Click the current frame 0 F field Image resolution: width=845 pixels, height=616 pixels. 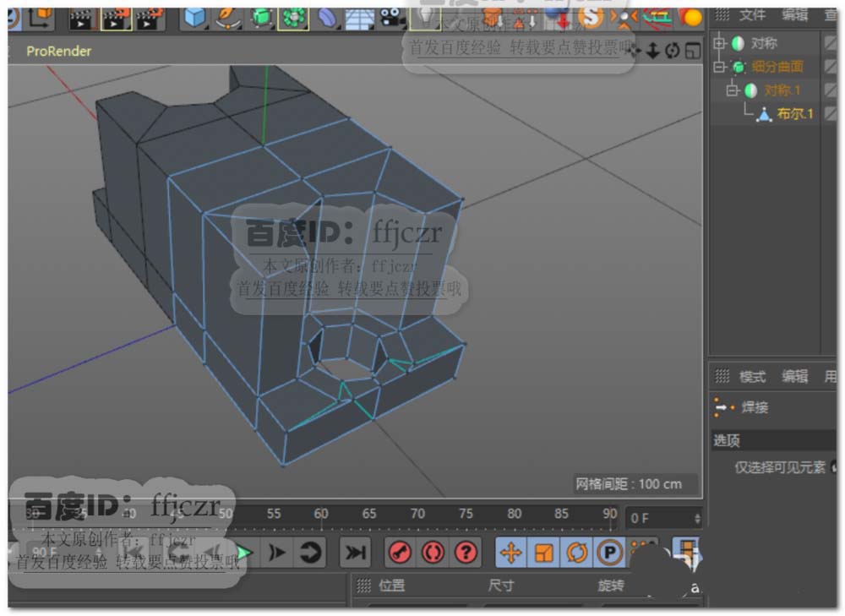click(663, 519)
